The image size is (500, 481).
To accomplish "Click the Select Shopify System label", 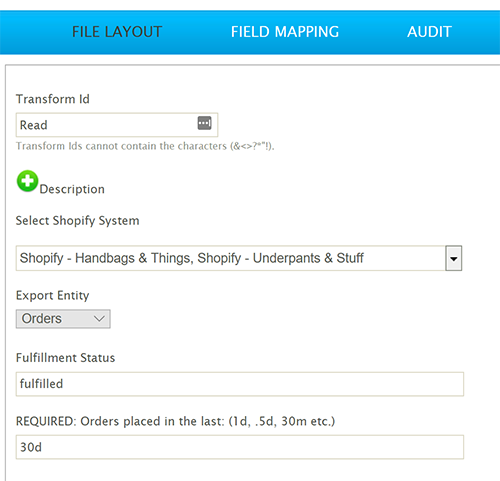I will click(77, 221).
